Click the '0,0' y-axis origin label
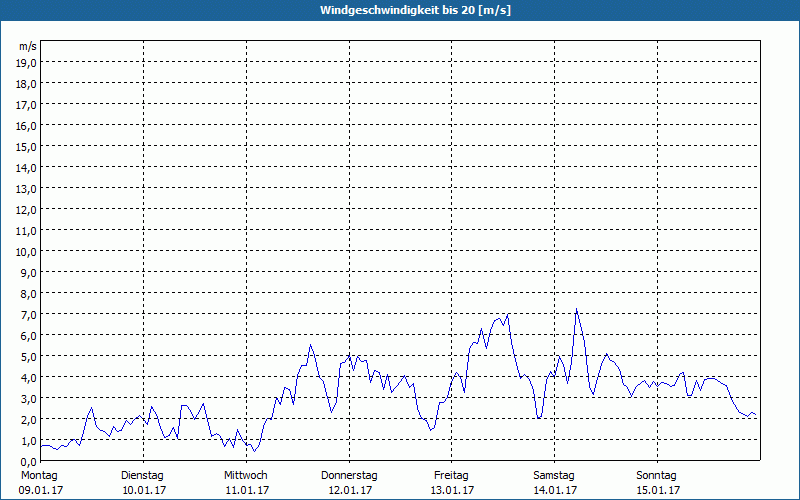The width and height of the screenshot is (800, 500). tap(27, 460)
